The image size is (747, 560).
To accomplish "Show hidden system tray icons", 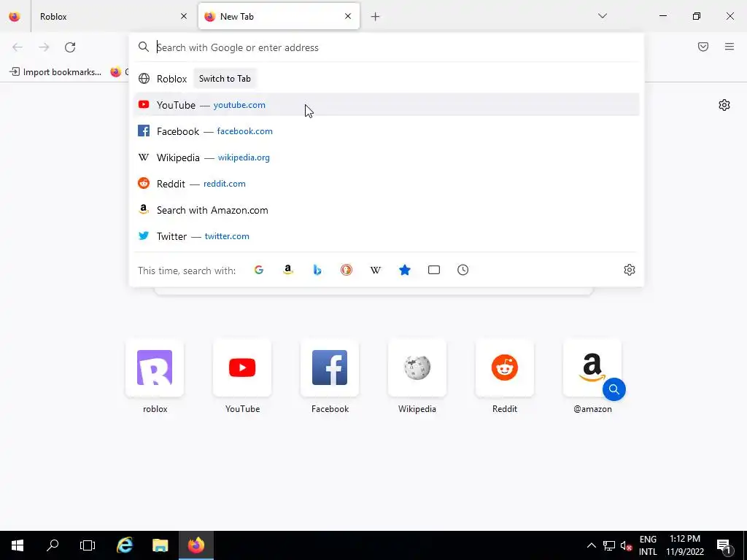I will (x=591, y=545).
